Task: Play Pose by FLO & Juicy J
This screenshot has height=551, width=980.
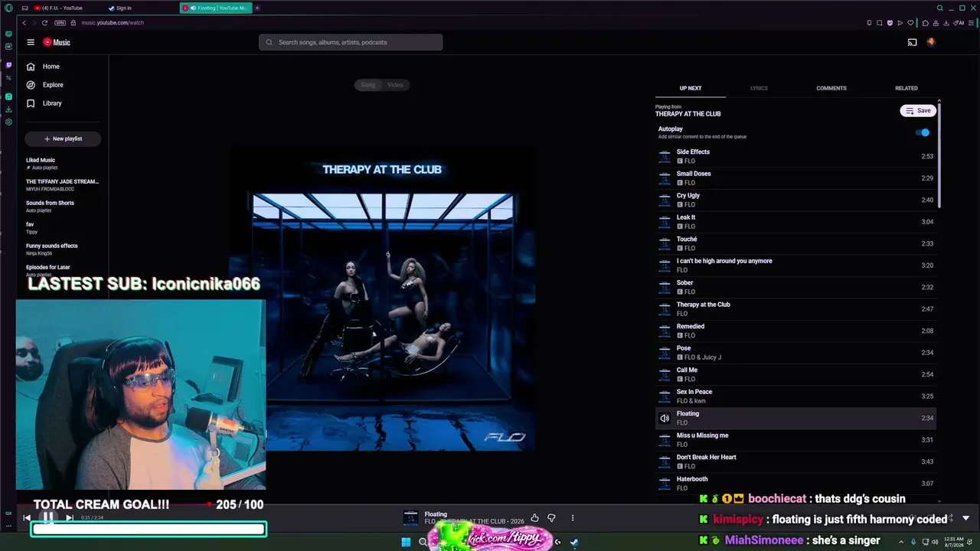Action: 796,353
